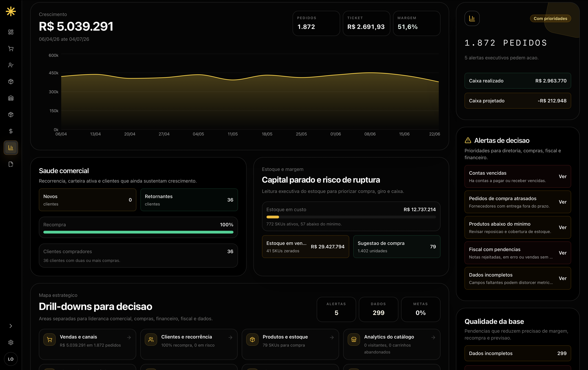Click the R$ 5.039.291 growth total
The image size is (588, 370).
coord(76,26)
